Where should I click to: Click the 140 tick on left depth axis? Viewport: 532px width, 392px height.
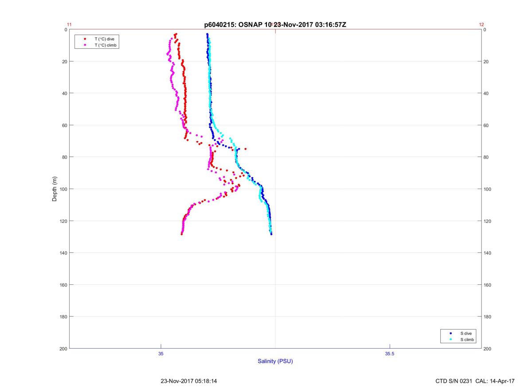point(63,253)
